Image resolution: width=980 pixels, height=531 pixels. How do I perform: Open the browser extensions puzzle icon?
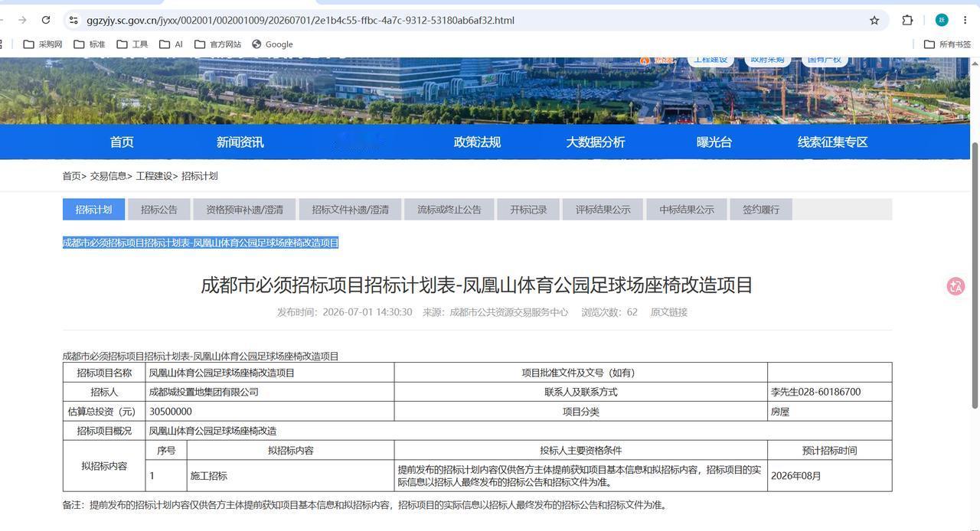pyautogui.click(x=907, y=20)
